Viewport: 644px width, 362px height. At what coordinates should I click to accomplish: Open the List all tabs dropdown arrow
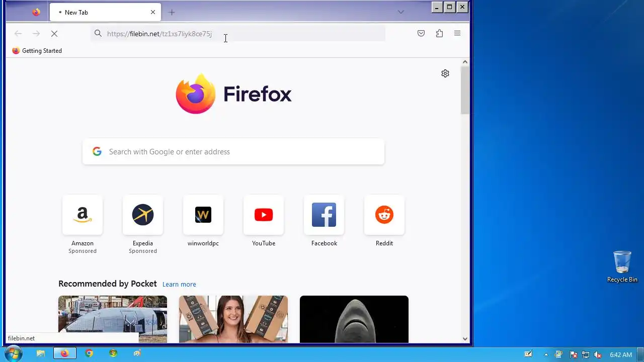401,12
